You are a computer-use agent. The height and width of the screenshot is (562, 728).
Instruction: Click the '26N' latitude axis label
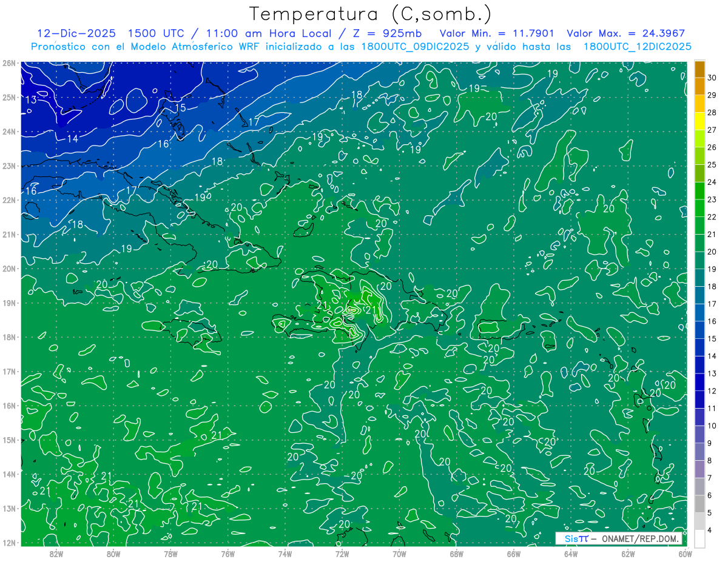click(x=8, y=63)
